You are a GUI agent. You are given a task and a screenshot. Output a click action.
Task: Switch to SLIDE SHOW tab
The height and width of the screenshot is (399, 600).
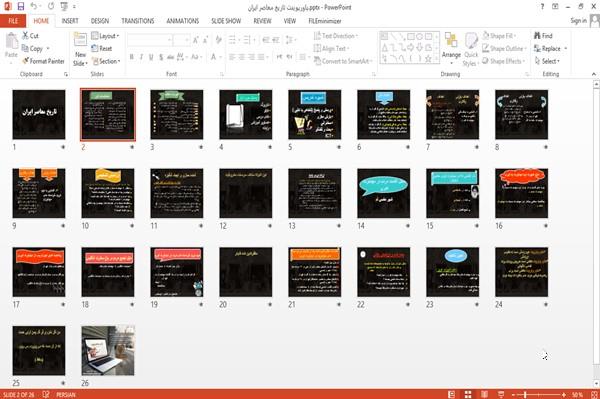coord(226,21)
